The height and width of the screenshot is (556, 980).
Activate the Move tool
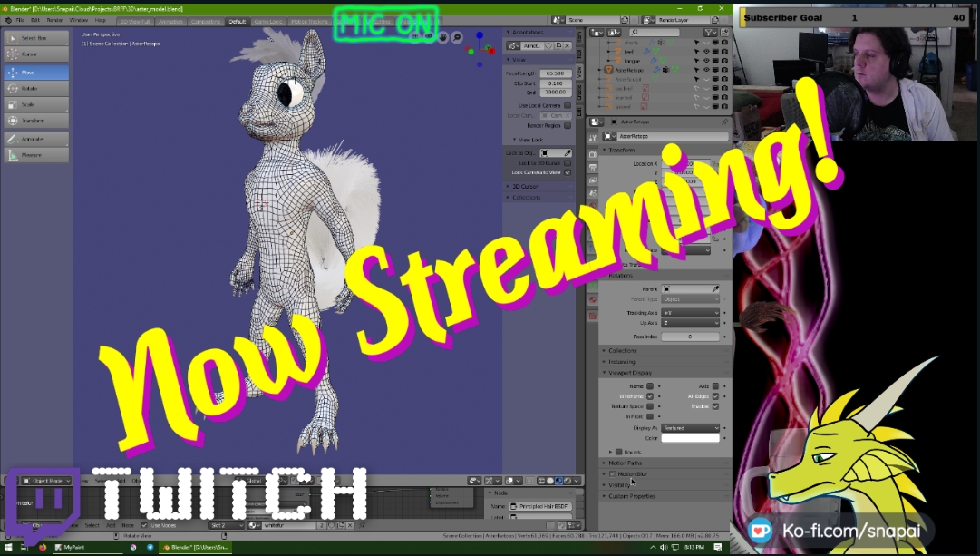click(x=36, y=73)
